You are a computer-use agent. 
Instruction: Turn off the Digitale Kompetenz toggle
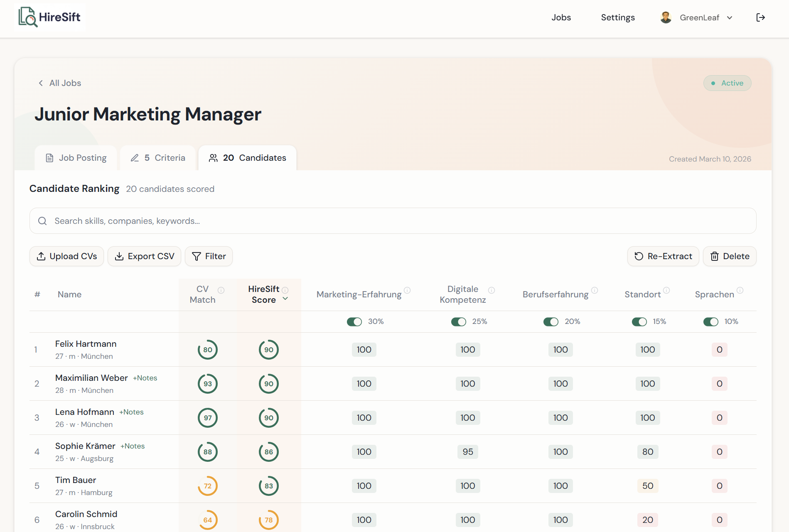click(x=459, y=321)
